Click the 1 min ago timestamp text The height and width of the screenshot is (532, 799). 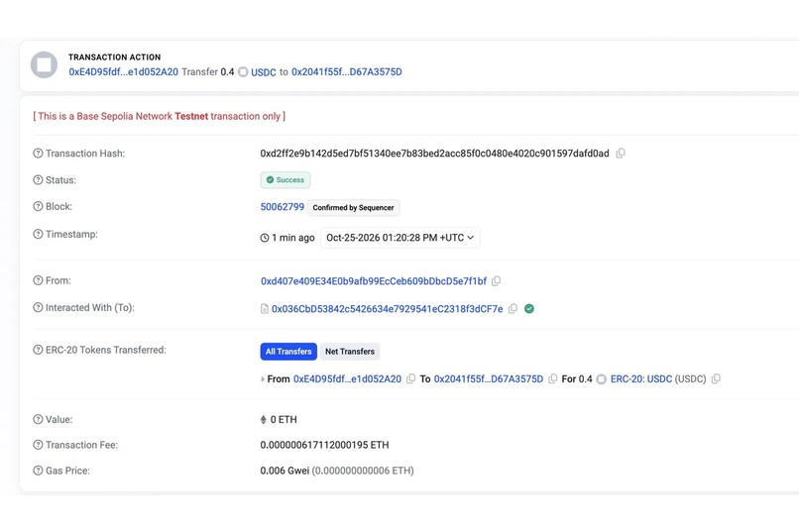click(x=293, y=238)
